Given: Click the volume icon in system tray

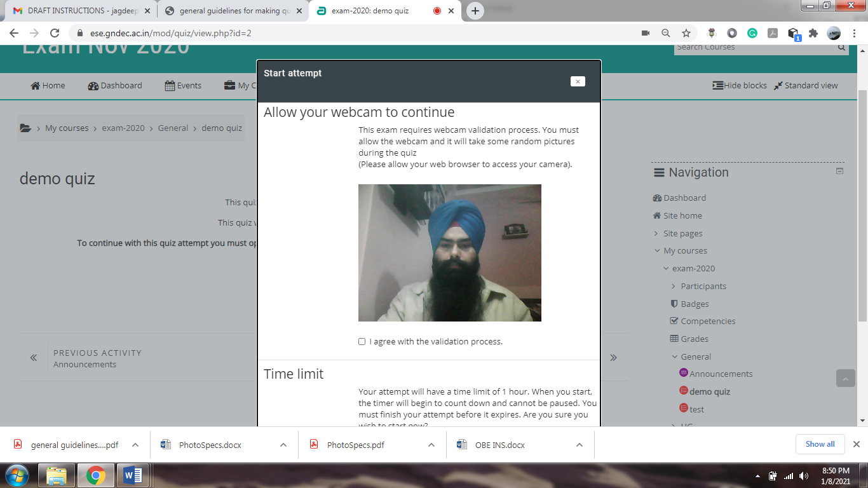Looking at the screenshot, I should click(x=804, y=476).
